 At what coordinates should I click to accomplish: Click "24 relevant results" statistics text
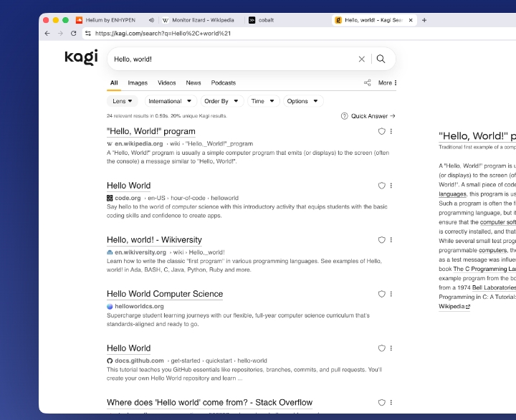[x=167, y=116]
